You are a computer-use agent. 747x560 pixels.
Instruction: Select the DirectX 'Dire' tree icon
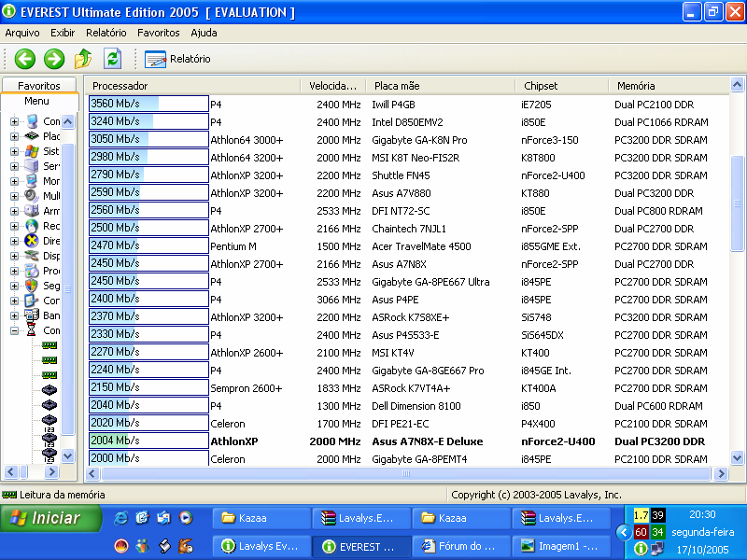[x=32, y=241]
